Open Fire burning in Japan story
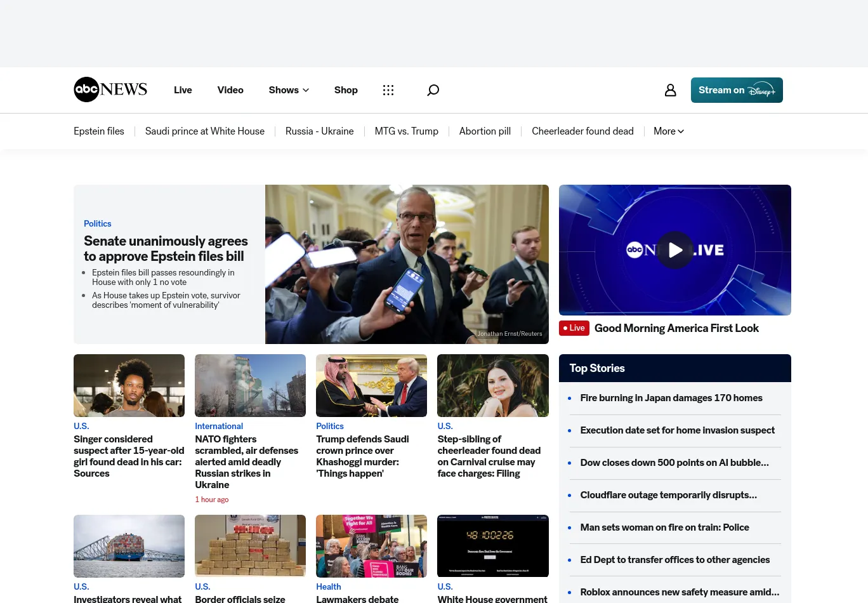Viewport: 868px width, 603px height. (x=671, y=398)
